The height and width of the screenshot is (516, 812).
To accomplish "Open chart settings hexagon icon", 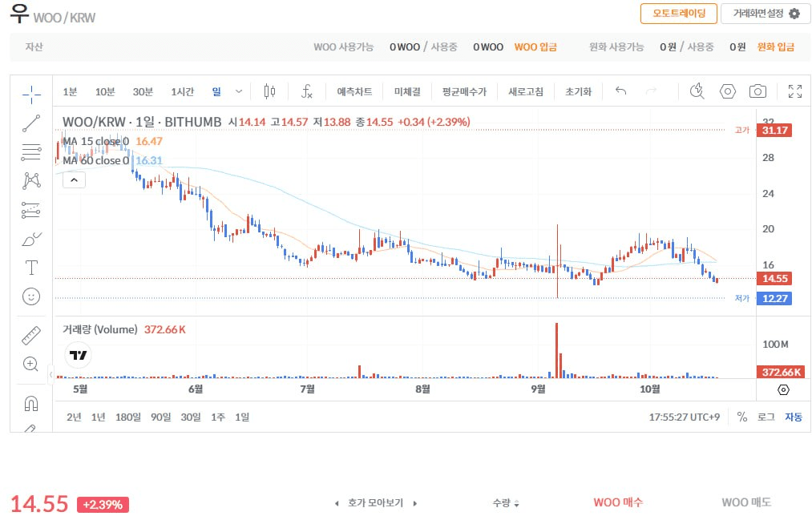I will (728, 91).
